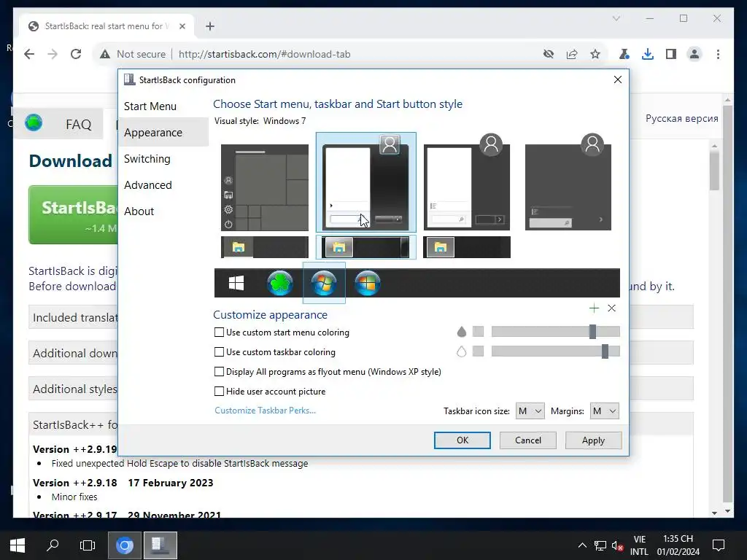Select the Windows 10 logo start button style
Image resolution: width=747 pixels, height=560 pixels.
pyautogui.click(x=236, y=283)
